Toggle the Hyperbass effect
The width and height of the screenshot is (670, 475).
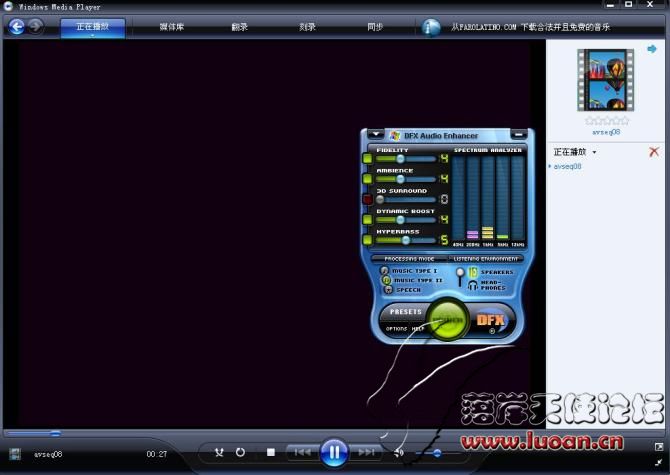pos(367,240)
